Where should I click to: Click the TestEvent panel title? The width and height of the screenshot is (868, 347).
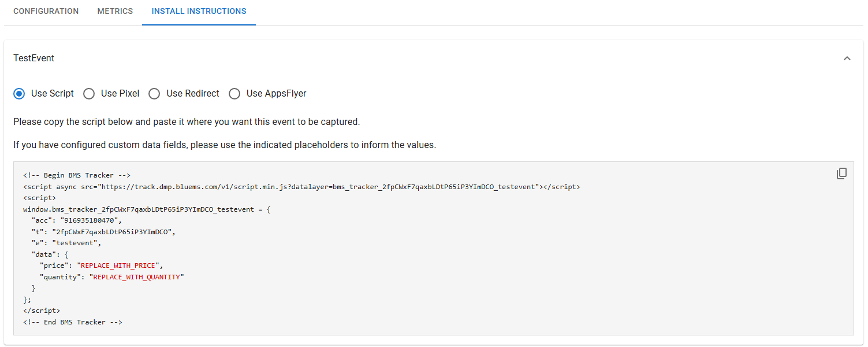tap(34, 58)
